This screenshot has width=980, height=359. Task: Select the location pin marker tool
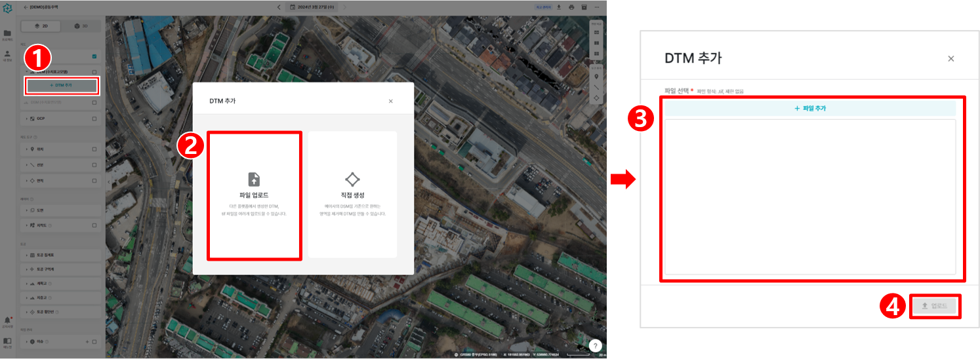click(x=596, y=76)
